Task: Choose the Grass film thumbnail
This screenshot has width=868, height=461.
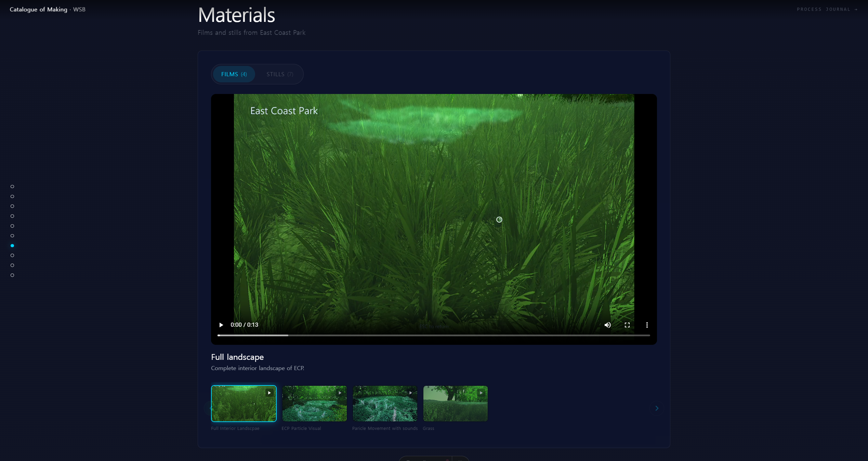Action: [455, 404]
